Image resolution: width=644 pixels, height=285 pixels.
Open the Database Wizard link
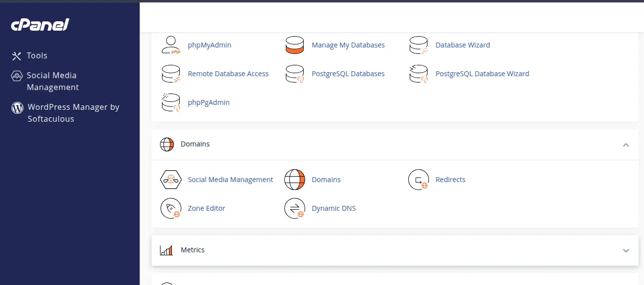(x=463, y=45)
